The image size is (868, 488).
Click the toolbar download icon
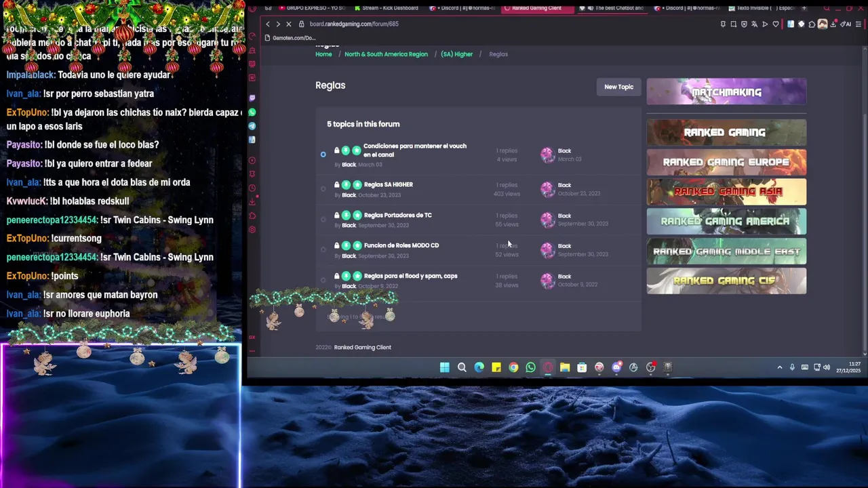[833, 24]
